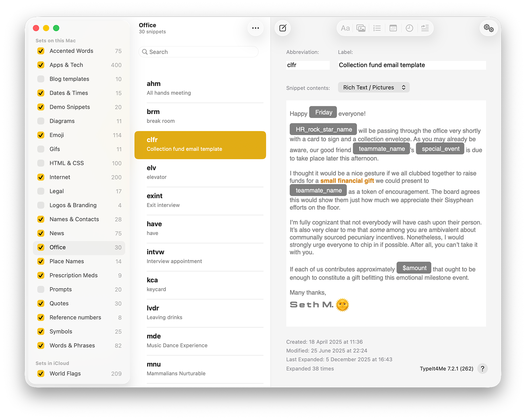The image size is (526, 420).
Task: Click the numbered list icon
Action: pyautogui.click(x=377, y=28)
